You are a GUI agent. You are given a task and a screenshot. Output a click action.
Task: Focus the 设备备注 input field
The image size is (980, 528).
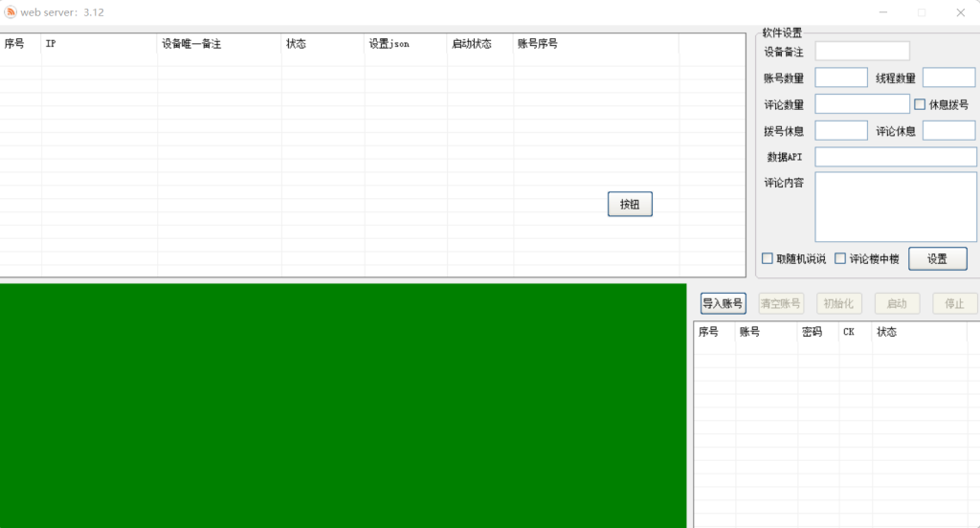[x=862, y=52]
